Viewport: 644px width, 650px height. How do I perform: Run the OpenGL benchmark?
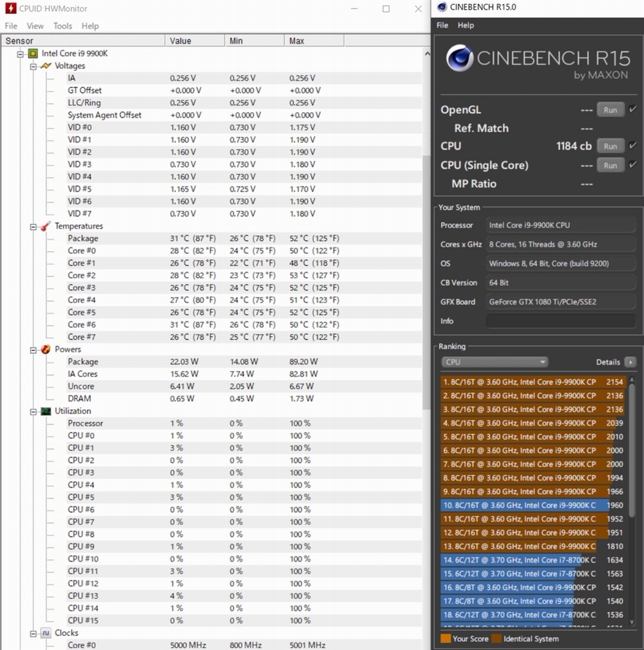click(x=610, y=110)
